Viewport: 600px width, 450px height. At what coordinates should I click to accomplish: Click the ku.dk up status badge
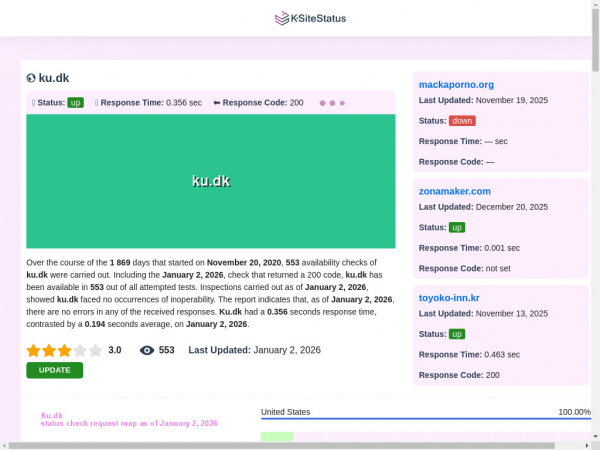(75, 103)
